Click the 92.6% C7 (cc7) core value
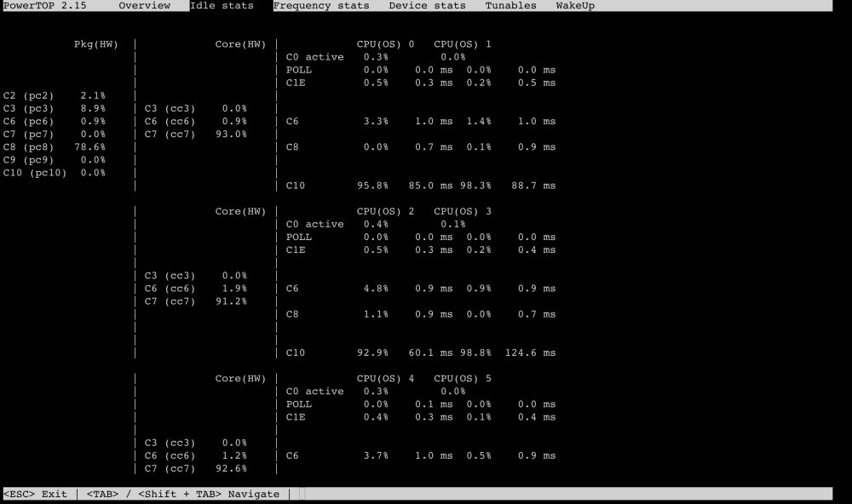This screenshot has width=852, height=504. coord(231,469)
